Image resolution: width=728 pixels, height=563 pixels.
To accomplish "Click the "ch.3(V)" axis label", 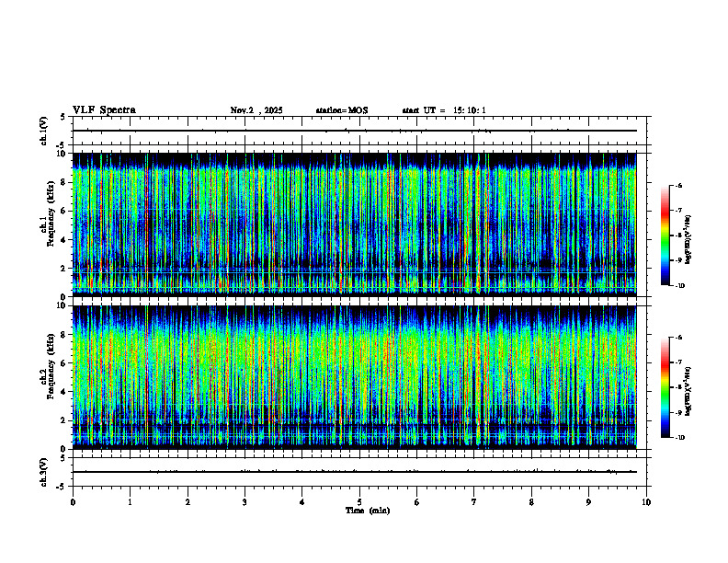I will coord(44,472).
